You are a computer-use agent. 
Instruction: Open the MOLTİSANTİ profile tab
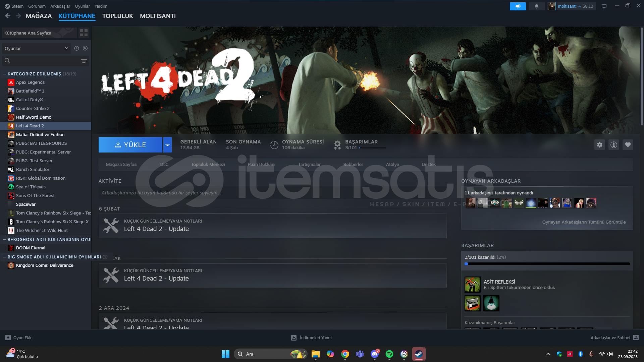click(x=158, y=16)
